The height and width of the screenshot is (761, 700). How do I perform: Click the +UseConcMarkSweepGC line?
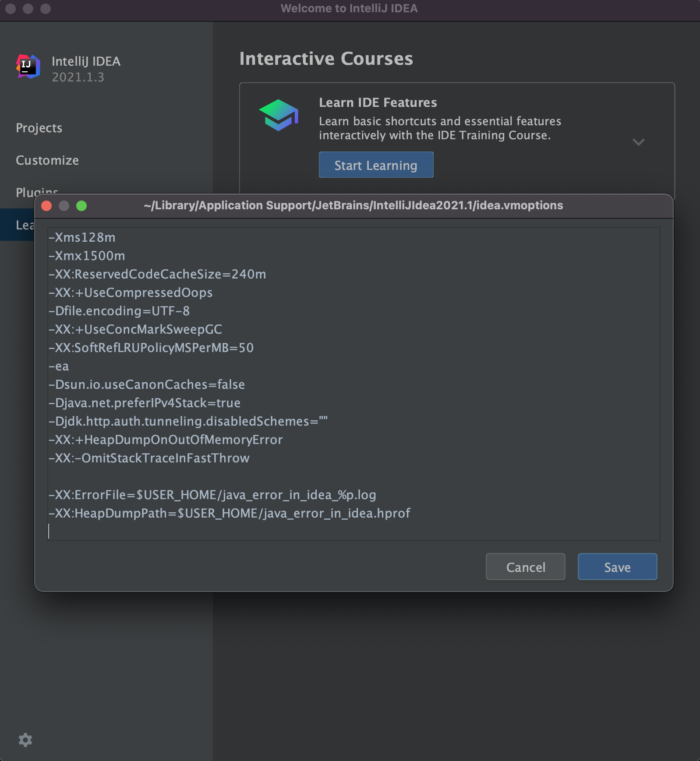(135, 329)
